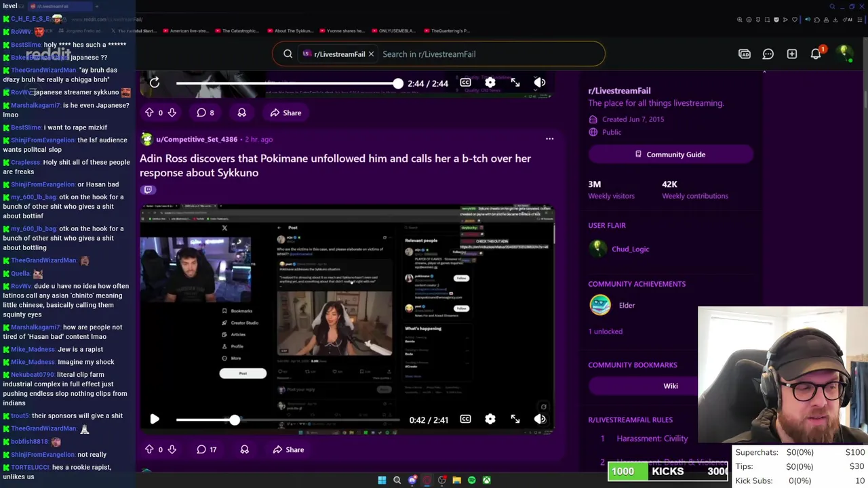The width and height of the screenshot is (868, 488).
Task: Open the 17 comments on Adin Ross post
Action: [206, 449]
